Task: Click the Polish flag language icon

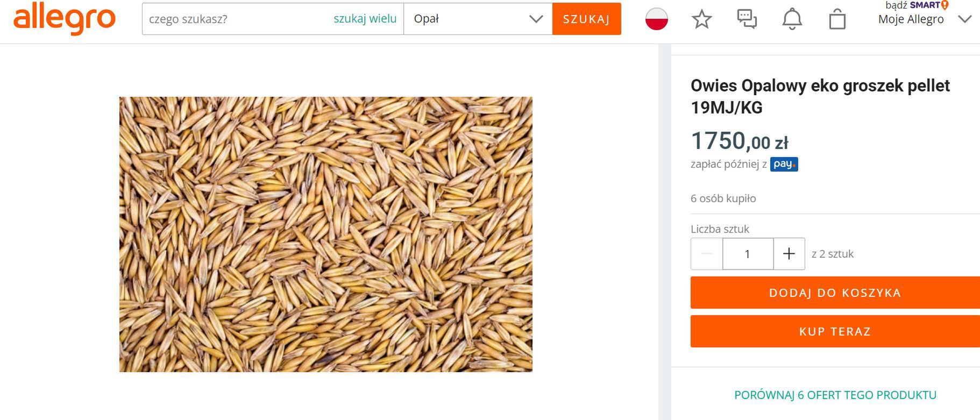Action: coord(656,19)
